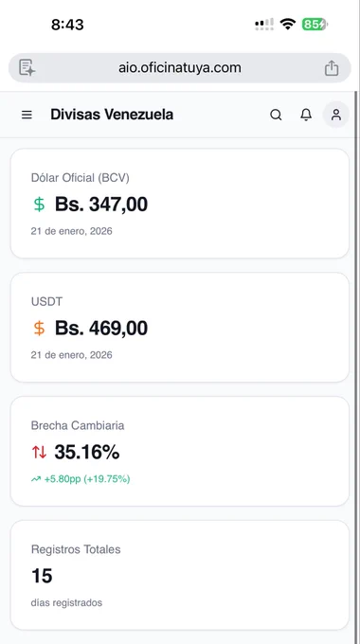The width and height of the screenshot is (360, 644).
Task: Select the Brecha Cambiaria 35.16% value
Action: [x=87, y=452]
